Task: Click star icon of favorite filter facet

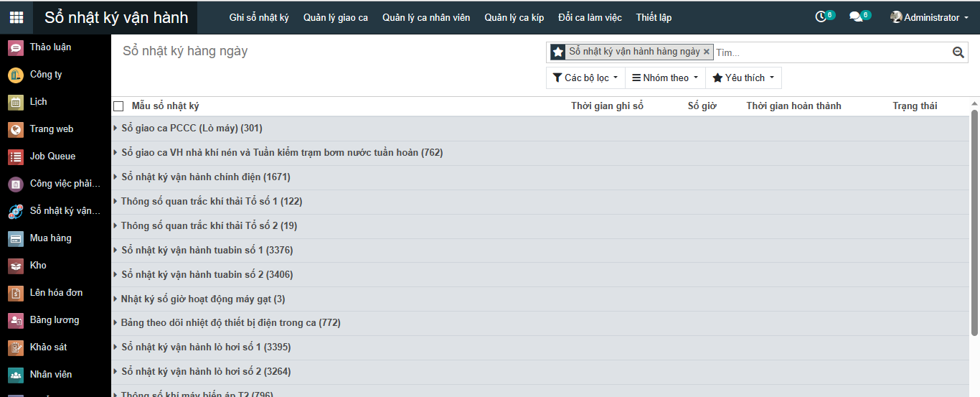Action: pyautogui.click(x=557, y=52)
